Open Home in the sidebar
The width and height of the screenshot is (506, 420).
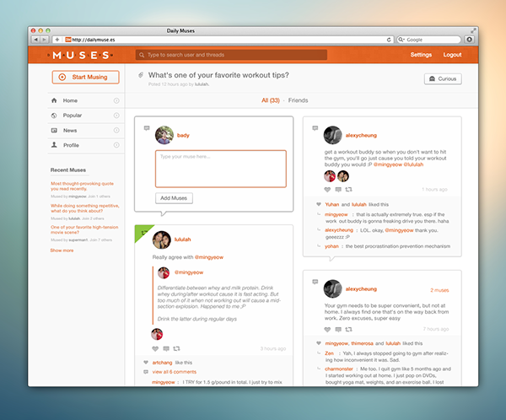click(85, 100)
